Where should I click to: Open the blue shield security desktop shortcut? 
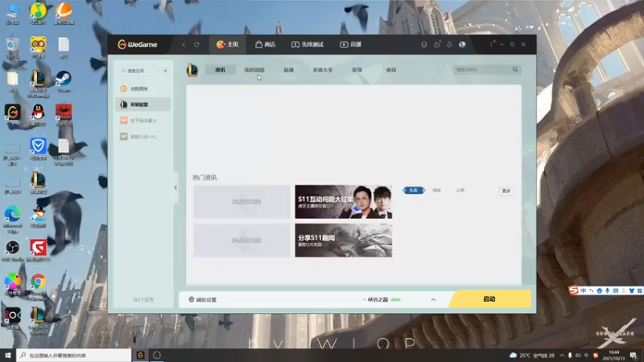point(38,149)
